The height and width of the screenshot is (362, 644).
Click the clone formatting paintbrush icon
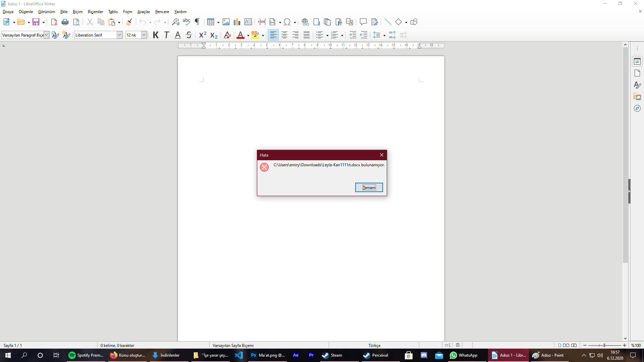tap(129, 22)
